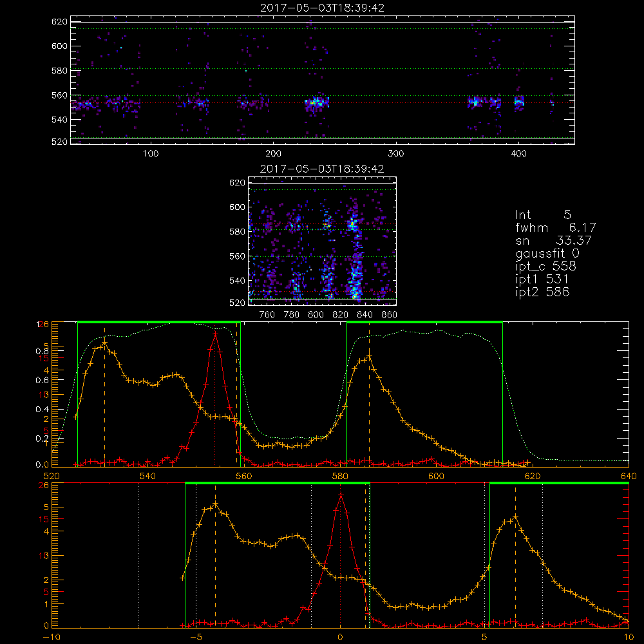Viewport: 644px width, 644px height.
Task: Click the top spectrogram title 2017-05-03T18:39:42
Action: [322, 8]
